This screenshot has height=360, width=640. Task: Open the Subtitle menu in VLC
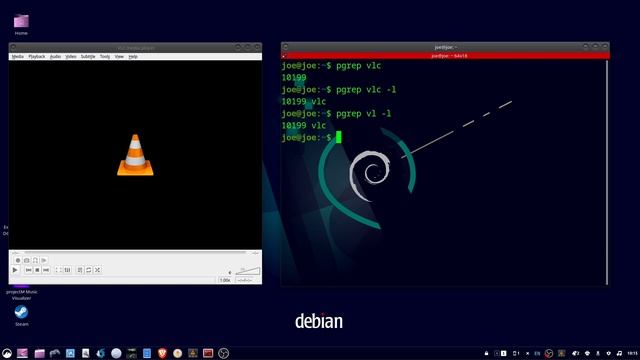point(88,57)
